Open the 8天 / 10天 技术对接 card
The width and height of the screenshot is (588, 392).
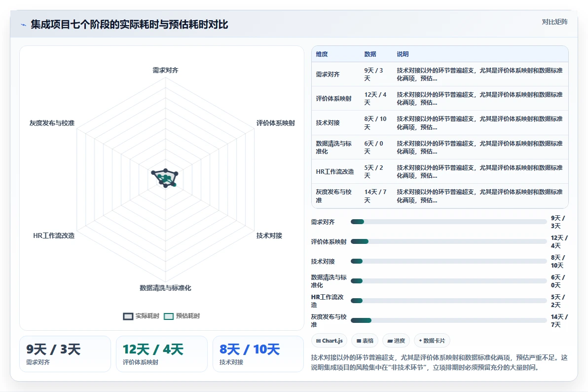pos(258,354)
